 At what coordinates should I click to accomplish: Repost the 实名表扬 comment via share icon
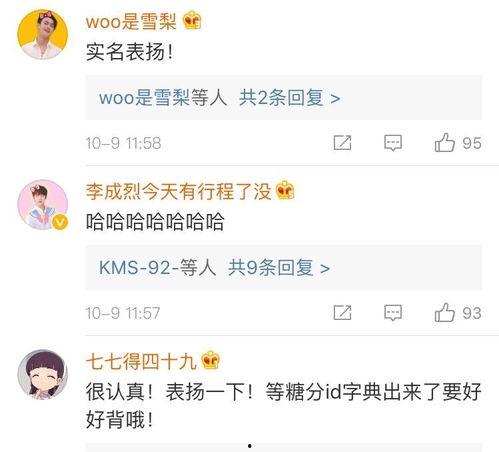[x=342, y=143]
